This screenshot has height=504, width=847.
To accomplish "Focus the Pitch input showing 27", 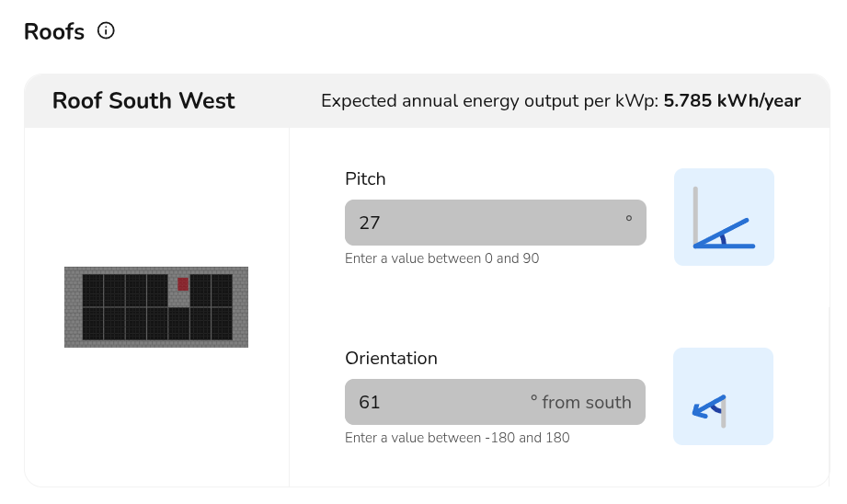I will click(496, 223).
